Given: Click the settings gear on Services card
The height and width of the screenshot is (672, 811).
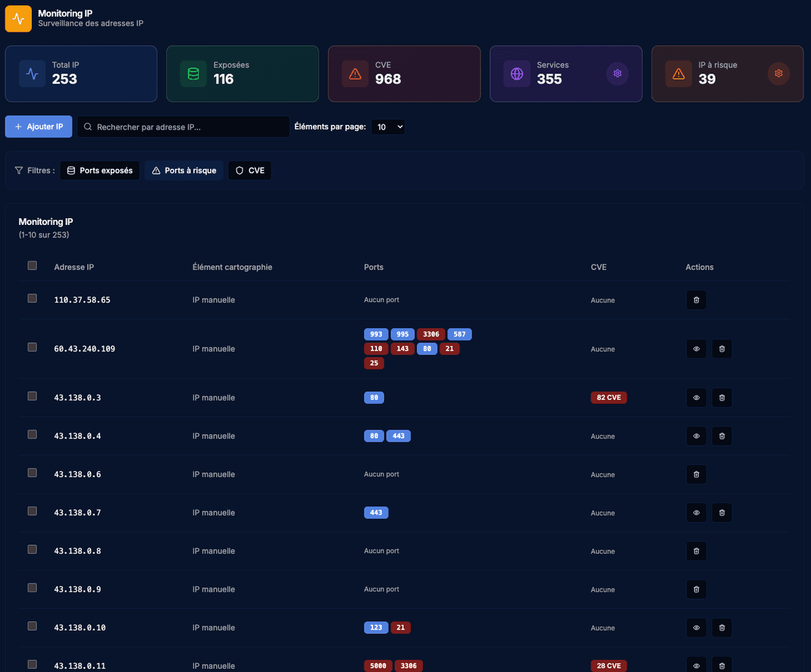Looking at the screenshot, I should click(617, 74).
